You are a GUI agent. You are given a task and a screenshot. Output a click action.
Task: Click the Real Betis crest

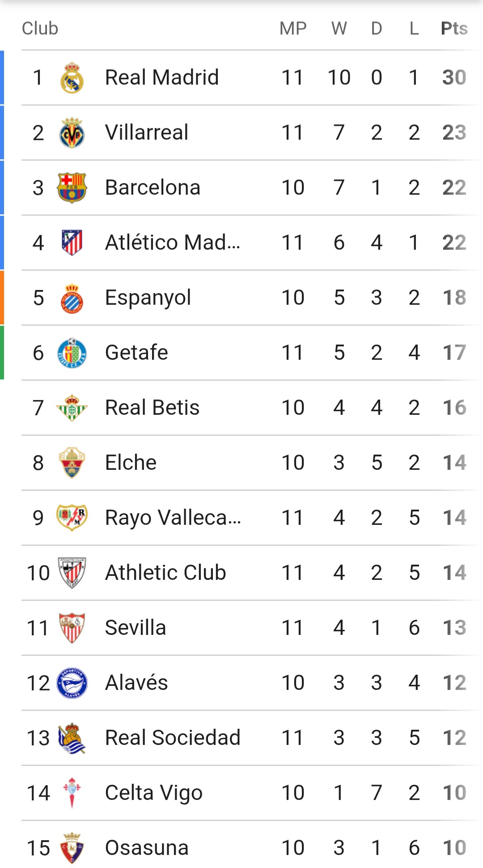(x=72, y=408)
